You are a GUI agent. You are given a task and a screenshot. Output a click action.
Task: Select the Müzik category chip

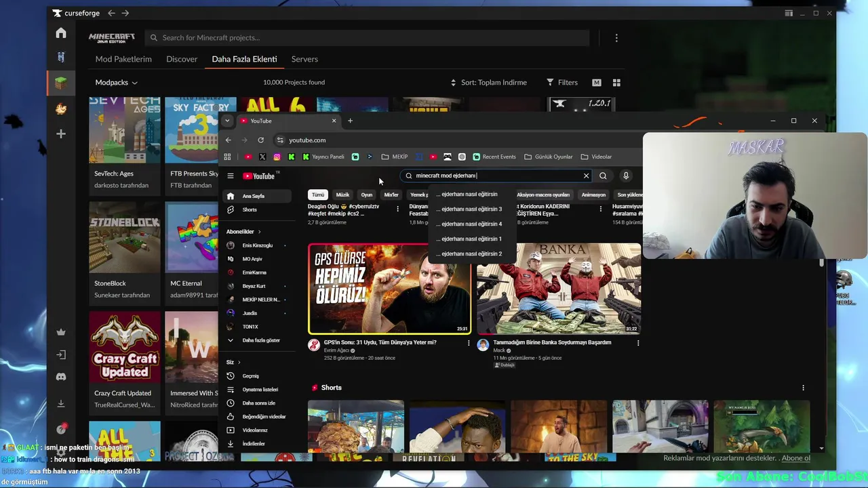pyautogui.click(x=342, y=195)
